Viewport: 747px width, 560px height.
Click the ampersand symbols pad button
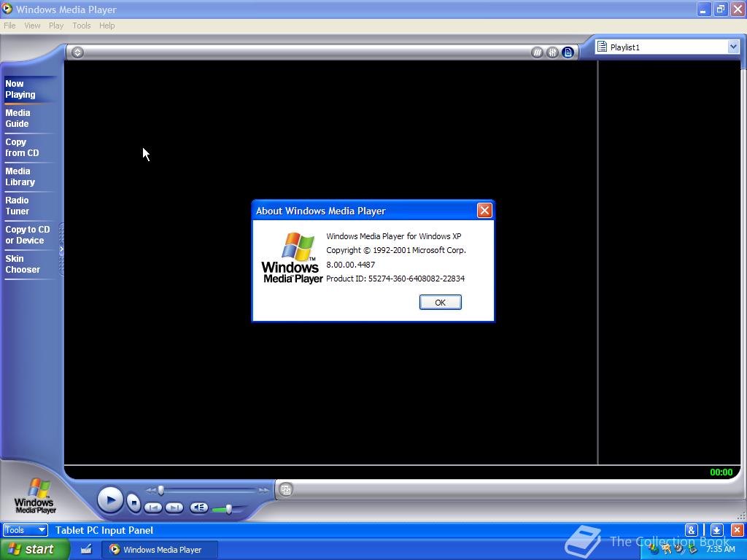coord(692,530)
